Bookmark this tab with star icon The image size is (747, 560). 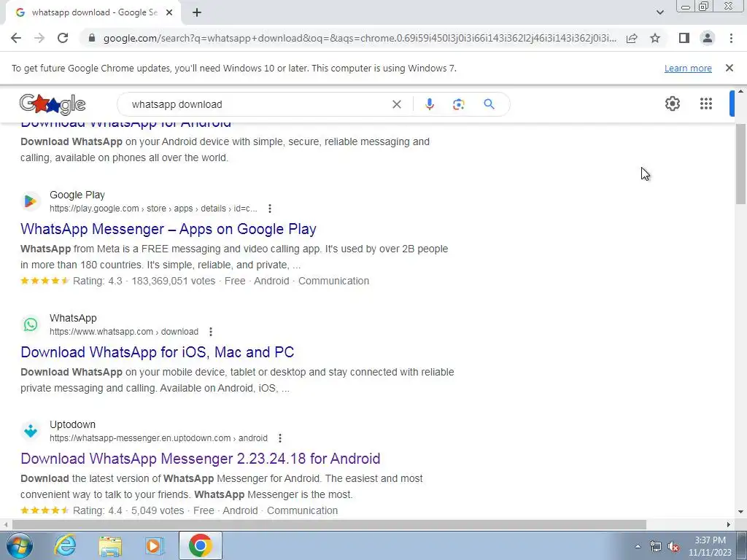coord(655,38)
